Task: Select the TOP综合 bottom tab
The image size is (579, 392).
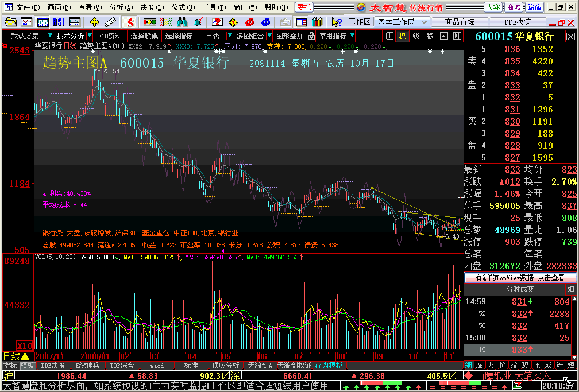Action: pyautogui.click(x=122, y=366)
